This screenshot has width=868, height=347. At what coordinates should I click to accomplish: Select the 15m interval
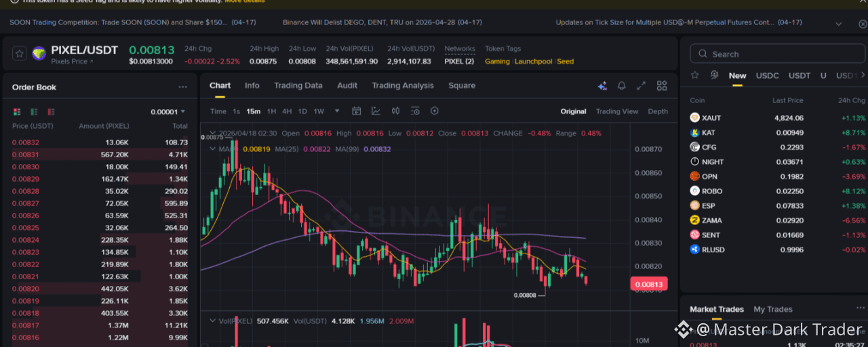point(254,111)
